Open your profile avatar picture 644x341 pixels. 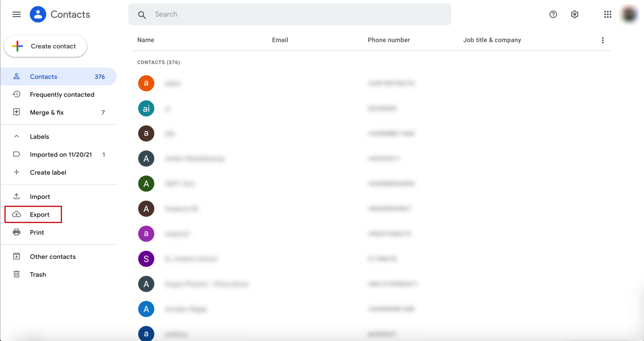pyautogui.click(x=629, y=14)
